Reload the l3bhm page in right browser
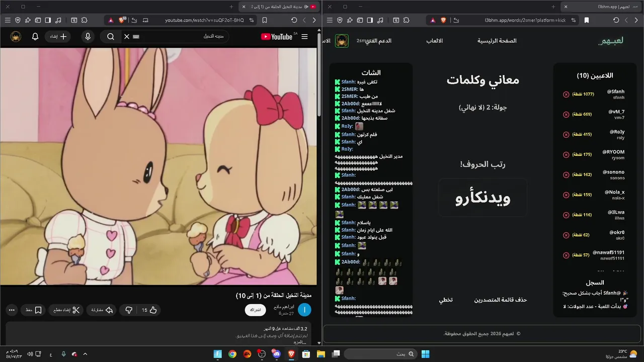This screenshot has height=362, width=644. click(x=616, y=20)
